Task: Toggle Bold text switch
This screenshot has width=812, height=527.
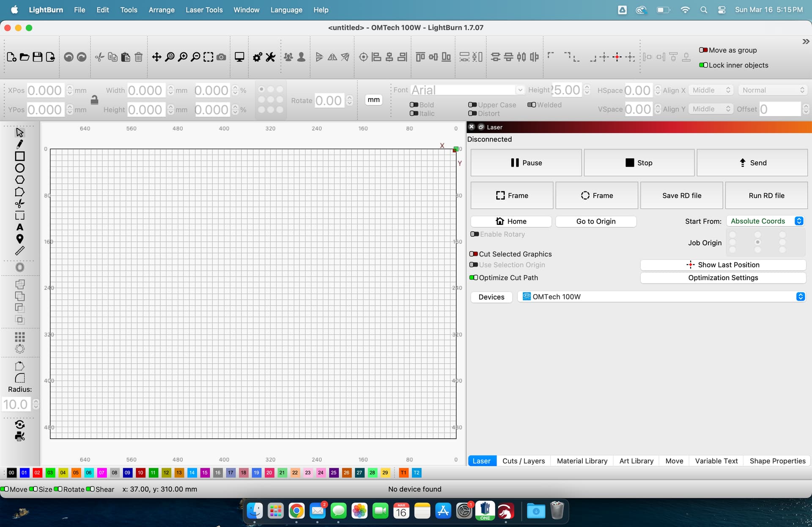Action: coord(414,105)
